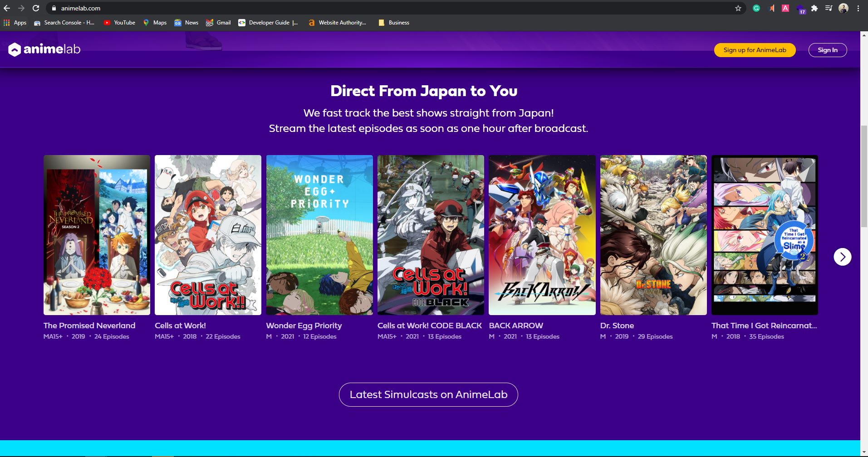Open the Extensions puzzle-piece menu
Image resolution: width=868 pixels, height=457 pixels.
point(814,8)
